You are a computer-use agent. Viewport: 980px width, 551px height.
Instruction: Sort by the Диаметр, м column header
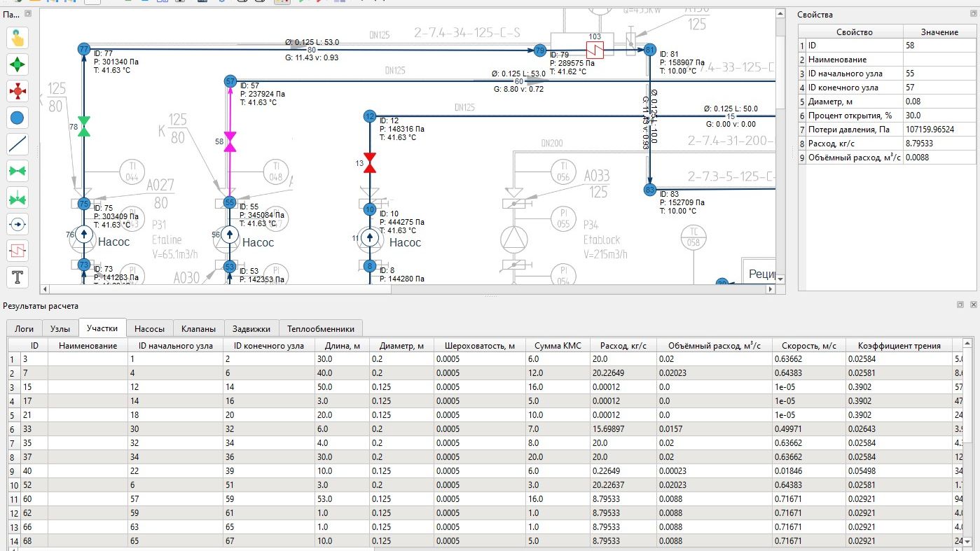coord(401,345)
